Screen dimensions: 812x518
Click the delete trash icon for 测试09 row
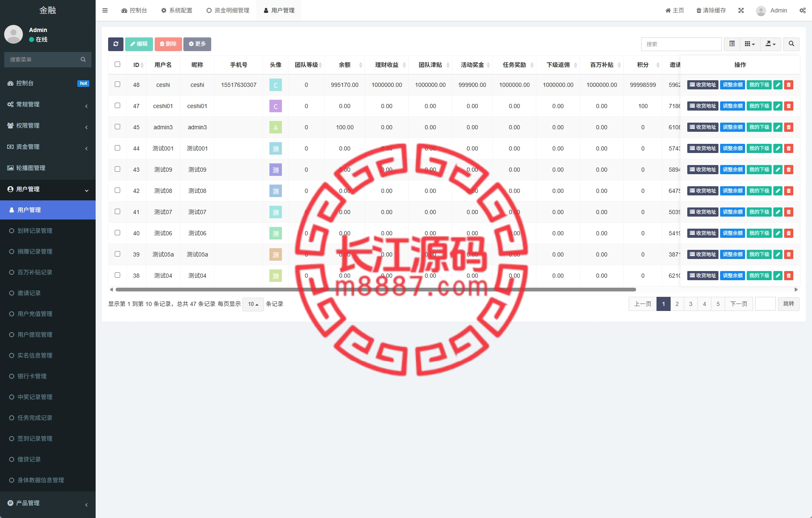[789, 170]
